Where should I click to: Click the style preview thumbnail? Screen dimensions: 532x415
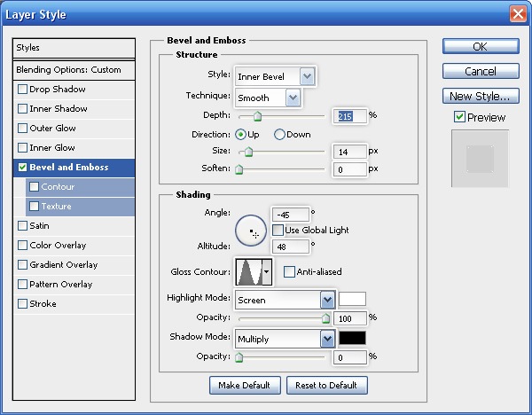(480, 159)
